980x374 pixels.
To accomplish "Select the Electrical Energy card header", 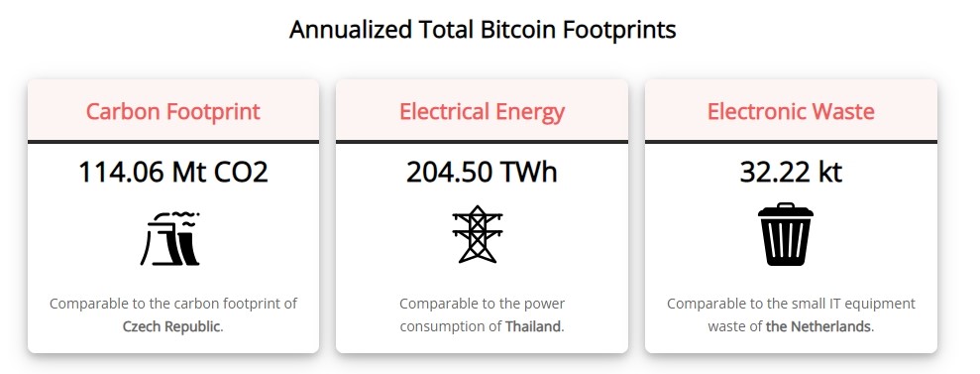I will [482, 110].
